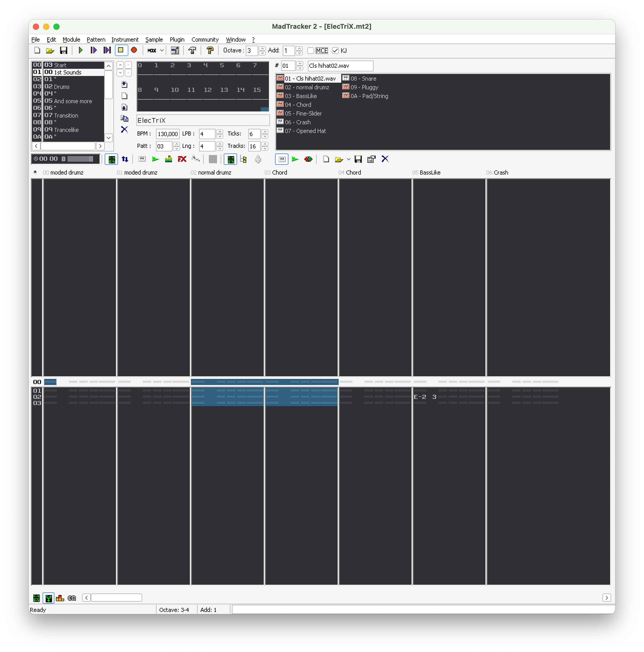The width and height of the screenshot is (644, 652).
Task: Open the Pattern menu
Action: (96, 40)
